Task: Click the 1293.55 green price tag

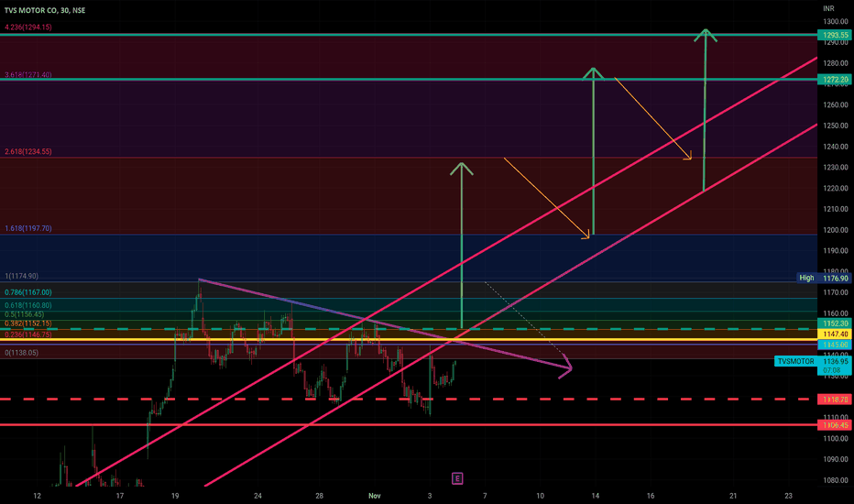Action: point(835,35)
